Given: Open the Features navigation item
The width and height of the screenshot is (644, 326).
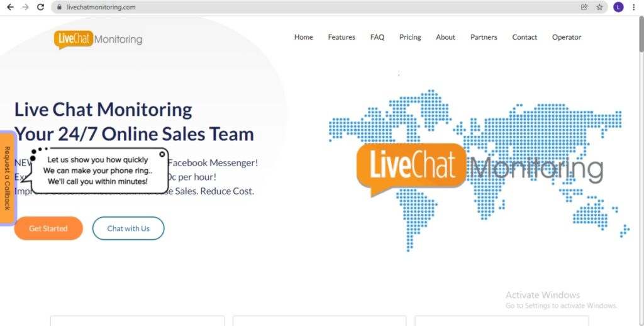Looking at the screenshot, I should 341,37.
